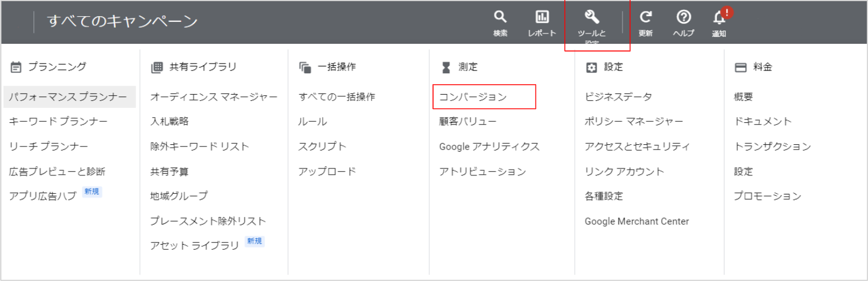
Task: Open パフォーマンス プランナー menu item
Action: click(x=68, y=97)
